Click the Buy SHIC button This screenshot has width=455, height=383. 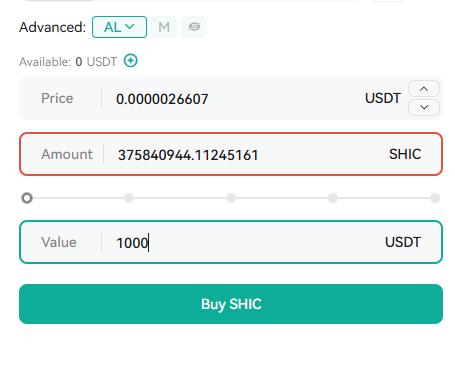tap(231, 304)
